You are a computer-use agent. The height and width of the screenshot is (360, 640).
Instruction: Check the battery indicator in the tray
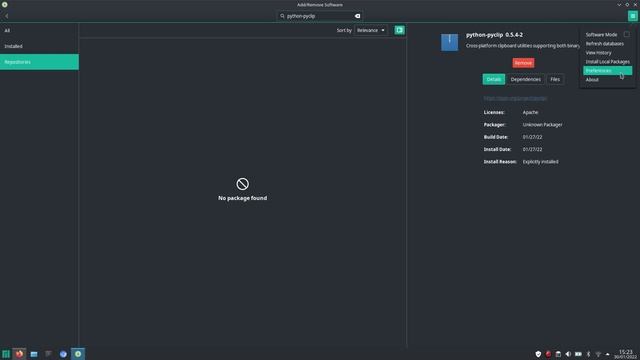(578, 354)
